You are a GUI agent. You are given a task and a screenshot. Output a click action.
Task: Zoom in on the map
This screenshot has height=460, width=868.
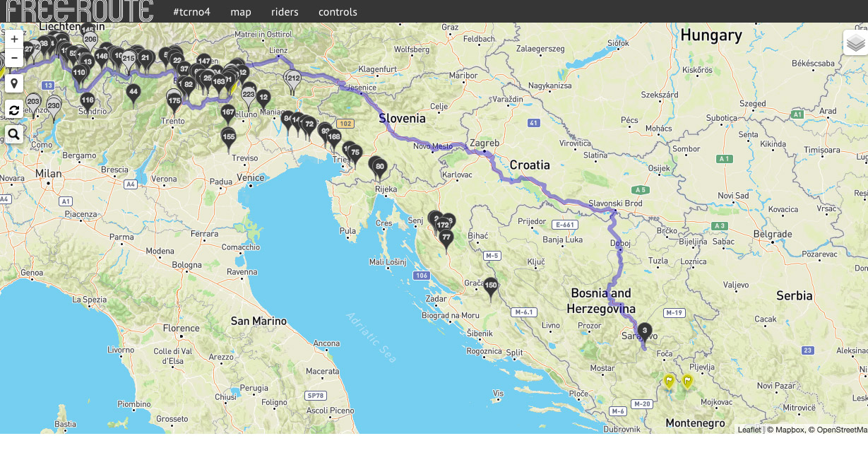click(x=14, y=40)
